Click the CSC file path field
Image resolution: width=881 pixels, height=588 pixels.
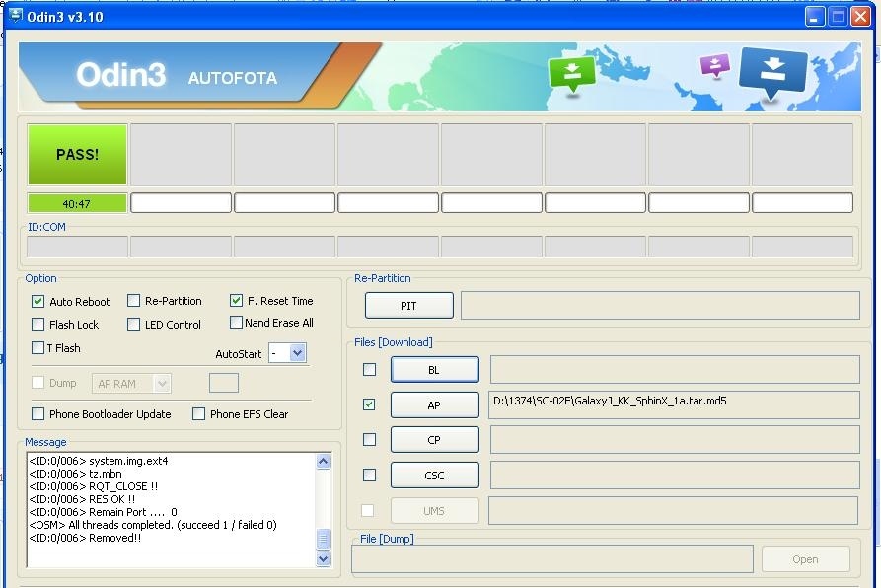point(675,476)
